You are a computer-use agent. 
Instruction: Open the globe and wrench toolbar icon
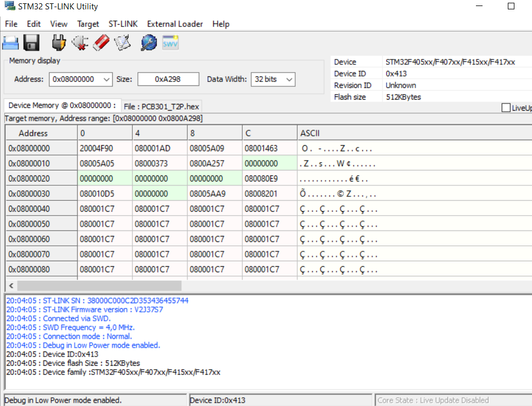pyautogui.click(x=148, y=42)
